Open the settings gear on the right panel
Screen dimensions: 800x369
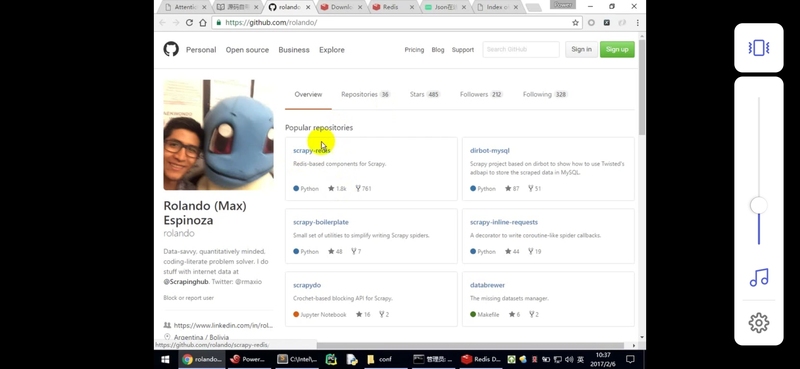coord(759,323)
